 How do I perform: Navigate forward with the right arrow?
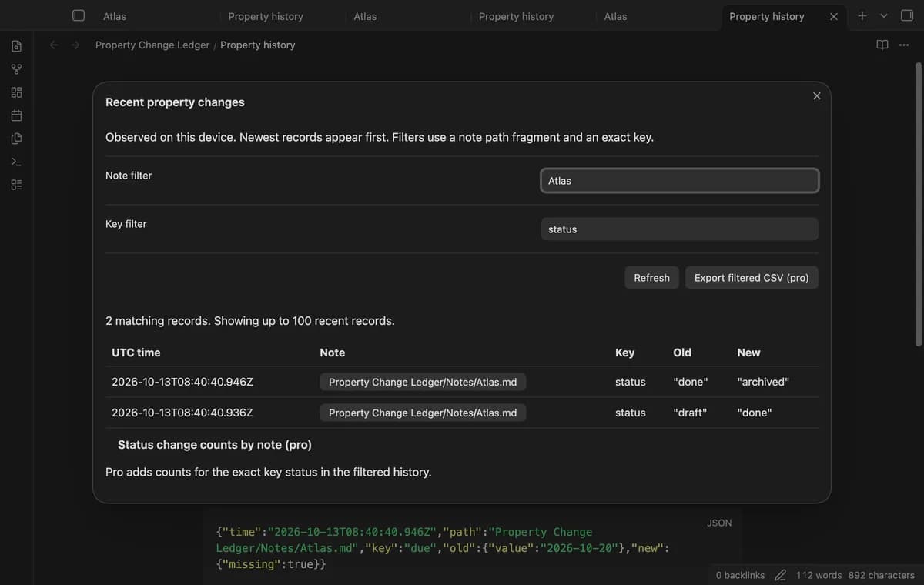point(75,45)
